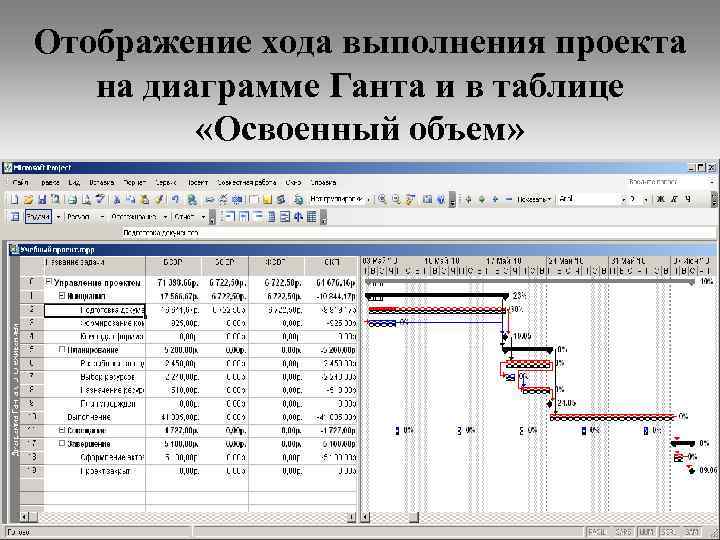Toggle italic formatting (К)

[x=675, y=199]
